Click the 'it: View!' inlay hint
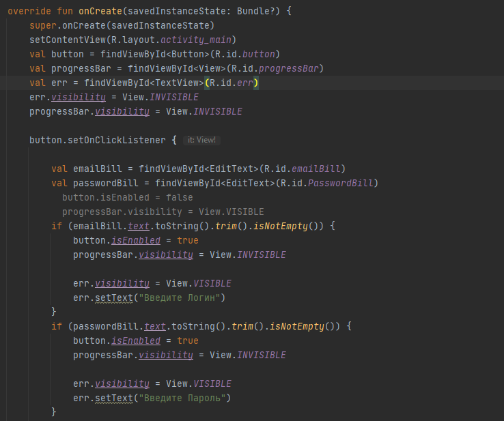The height and width of the screenshot is (421, 504). click(x=201, y=140)
